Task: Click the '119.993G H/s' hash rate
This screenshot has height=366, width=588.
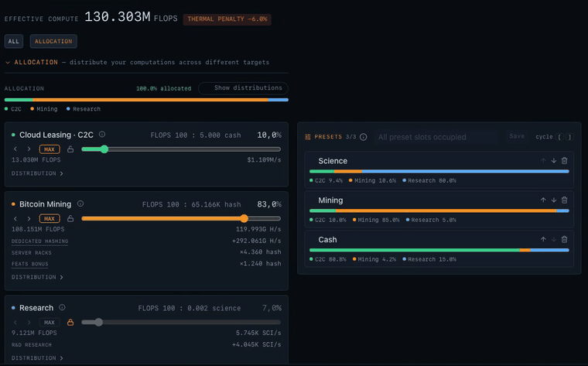Action: [258, 229]
